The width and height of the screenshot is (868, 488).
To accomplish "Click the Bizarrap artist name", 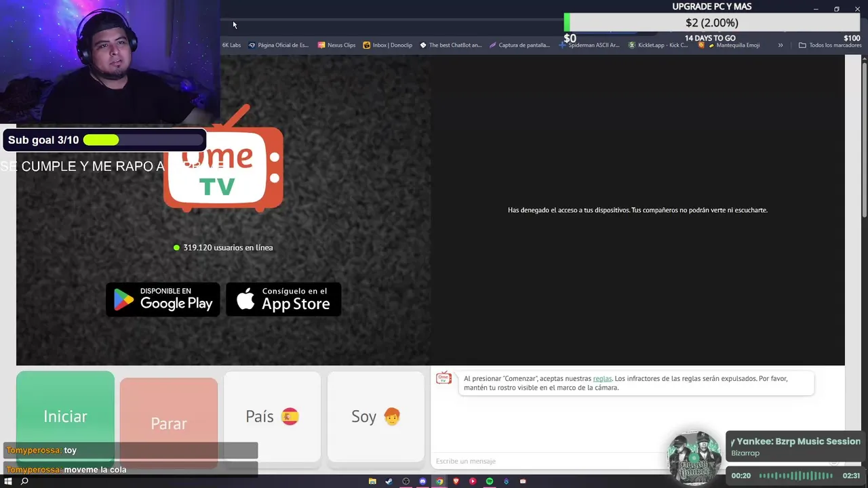I will [x=745, y=453].
